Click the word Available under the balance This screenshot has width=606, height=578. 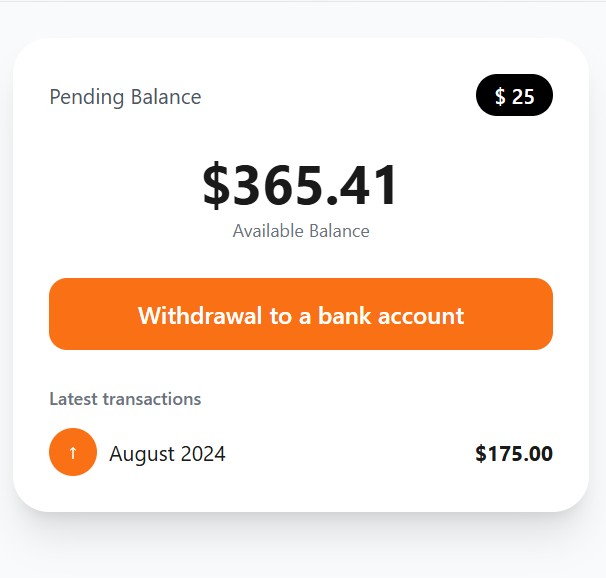click(x=270, y=231)
